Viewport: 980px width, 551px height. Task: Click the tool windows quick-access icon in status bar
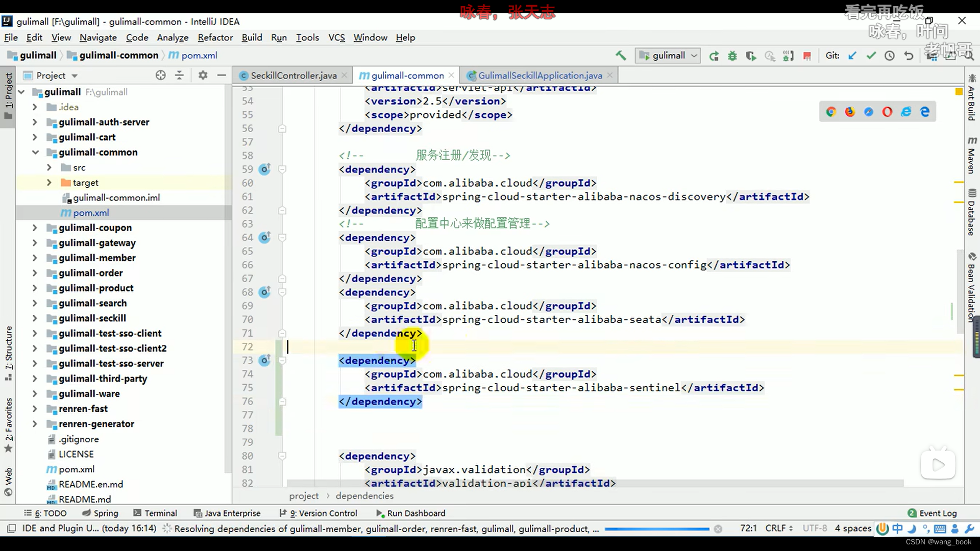12,528
